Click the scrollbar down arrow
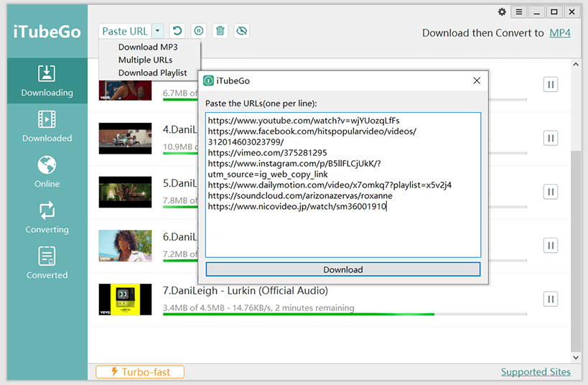The image size is (588, 385). coord(576,358)
